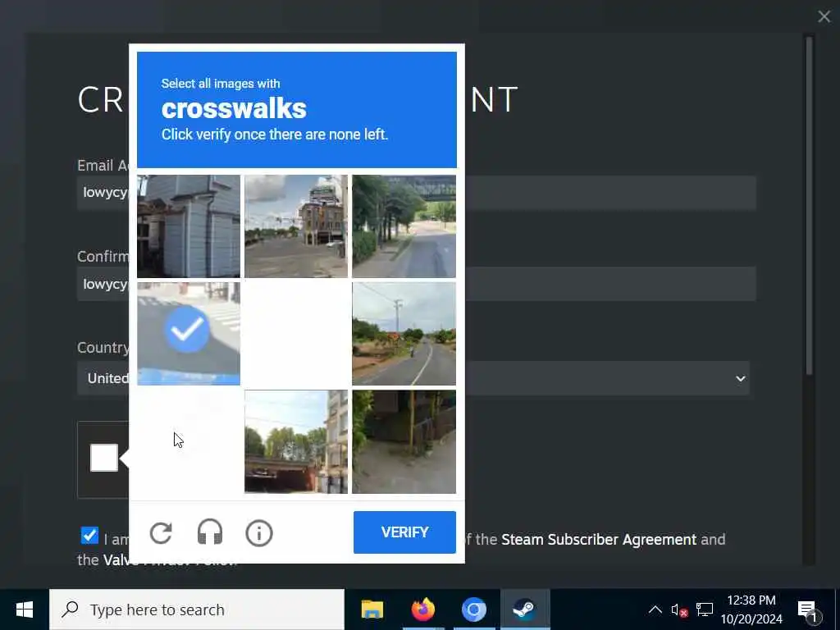Click the taskbar search box
This screenshot has width=840, height=630.
pyautogui.click(x=197, y=609)
